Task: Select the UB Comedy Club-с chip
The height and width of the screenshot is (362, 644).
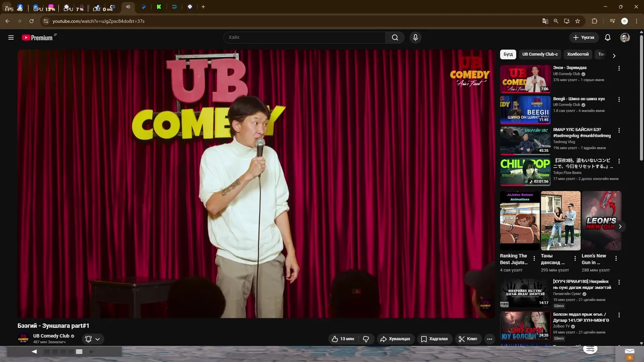Action: 540,54
